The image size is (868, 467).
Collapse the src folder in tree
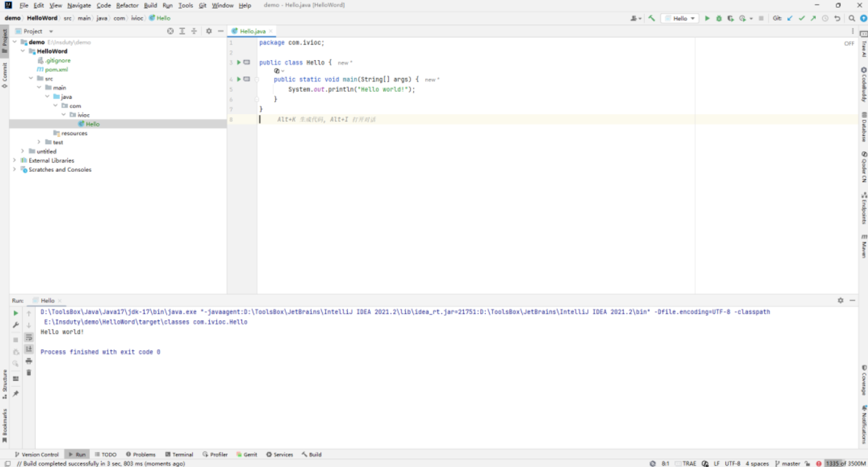coord(30,78)
